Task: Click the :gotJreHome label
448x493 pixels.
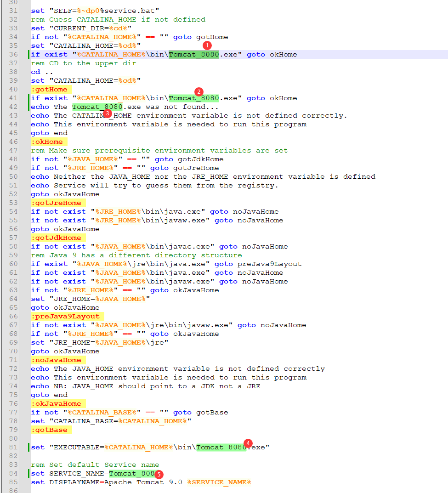Action: pyautogui.click(x=56, y=203)
